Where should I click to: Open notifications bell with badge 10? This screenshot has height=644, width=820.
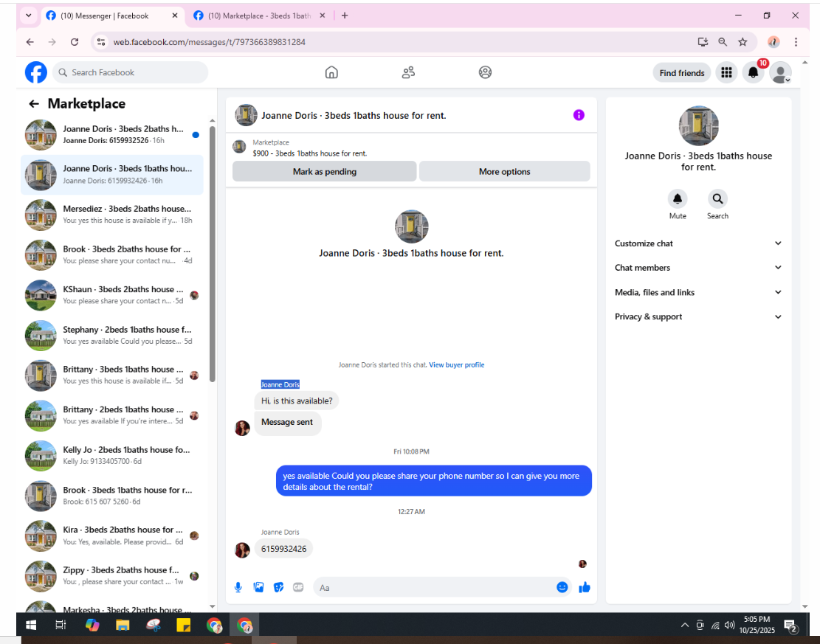point(754,72)
